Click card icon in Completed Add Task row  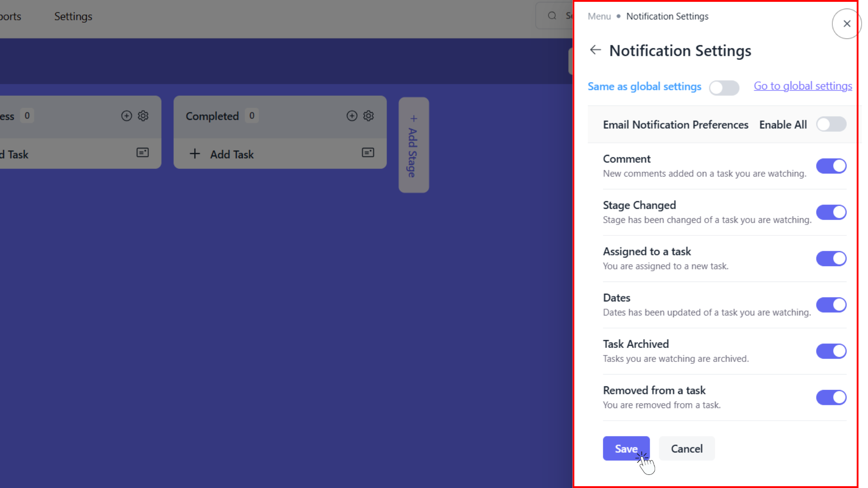368,153
